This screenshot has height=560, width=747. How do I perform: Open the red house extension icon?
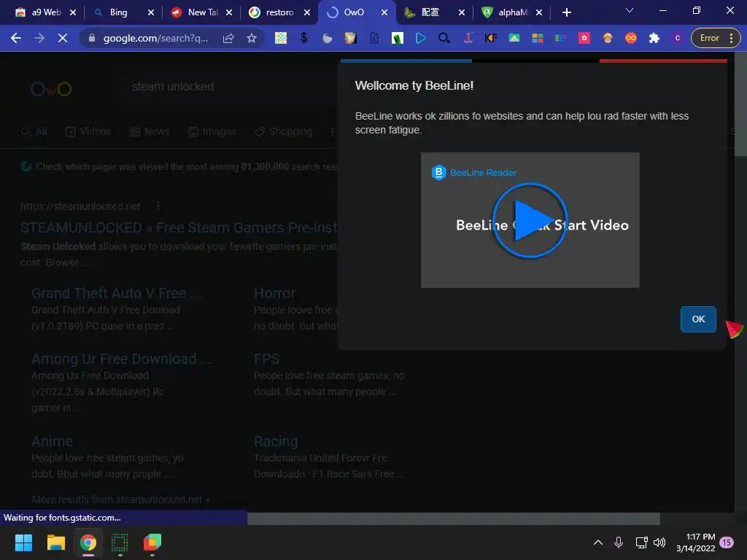(584, 38)
